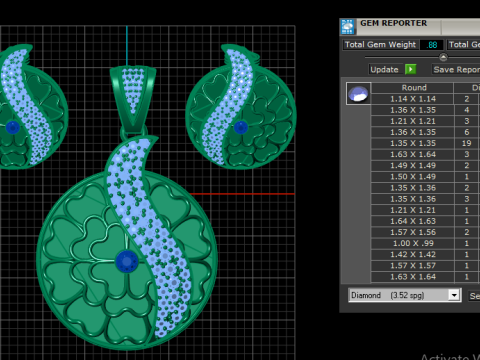Click the green Update arrow button
Image resolution: width=480 pixels, height=360 pixels.
tap(411, 69)
